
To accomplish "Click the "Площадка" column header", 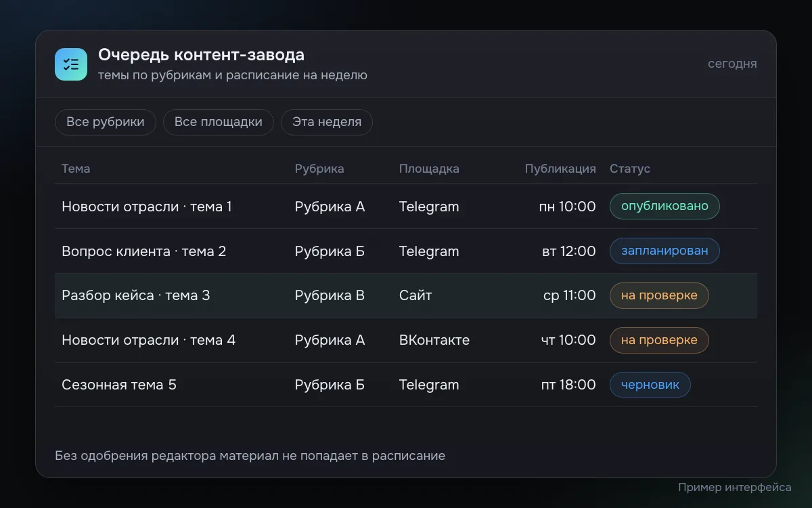I will pyautogui.click(x=429, y=169).
